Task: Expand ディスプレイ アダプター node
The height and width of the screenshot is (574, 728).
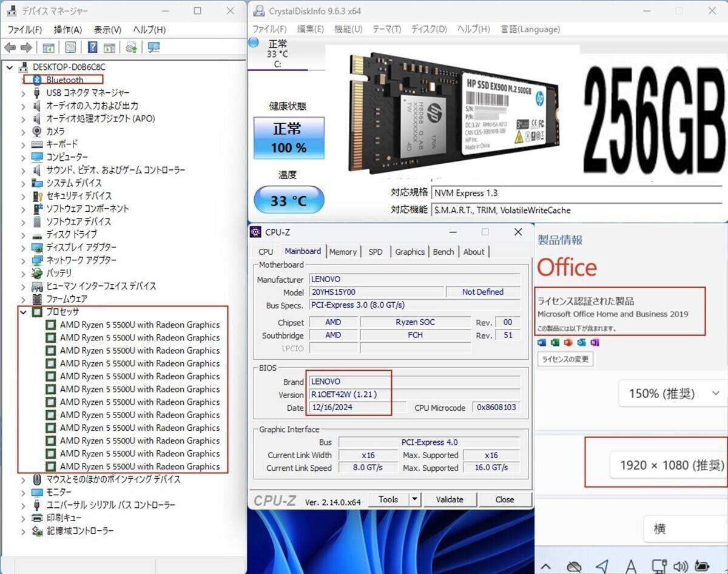Action: [23, 248]
